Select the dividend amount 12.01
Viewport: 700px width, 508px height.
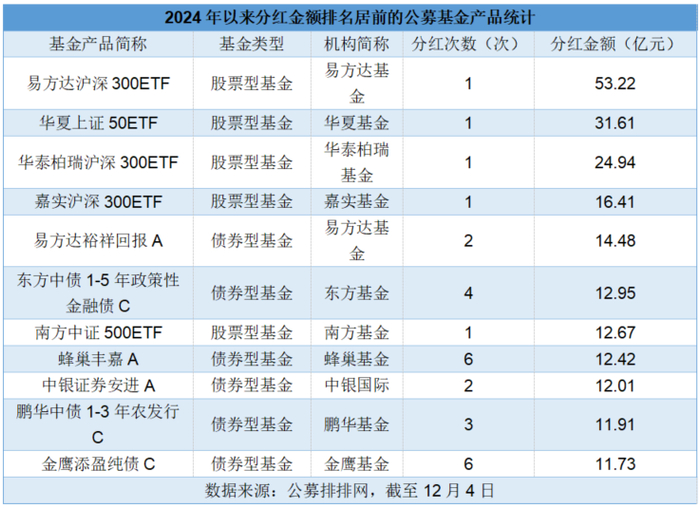(x=615, y=385)
